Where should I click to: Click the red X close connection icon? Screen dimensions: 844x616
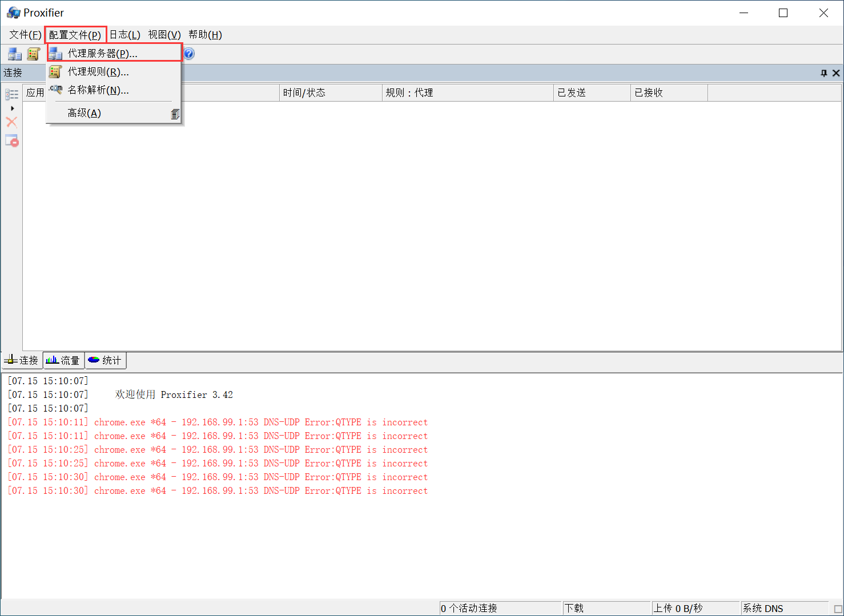pos(11,122)
